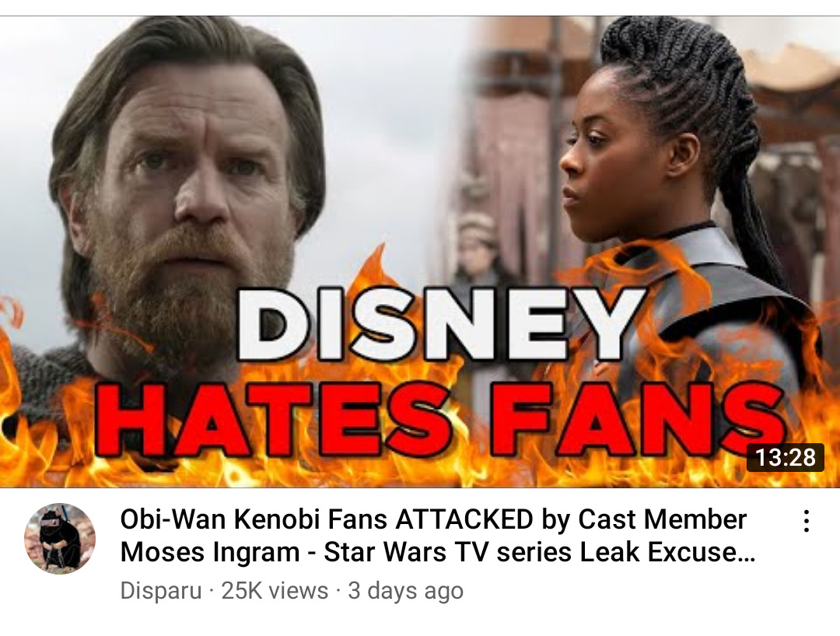Click the "25K views" metadata text
Image resolution: width=840 pixels, height=636 pixels.
point(275,591)
